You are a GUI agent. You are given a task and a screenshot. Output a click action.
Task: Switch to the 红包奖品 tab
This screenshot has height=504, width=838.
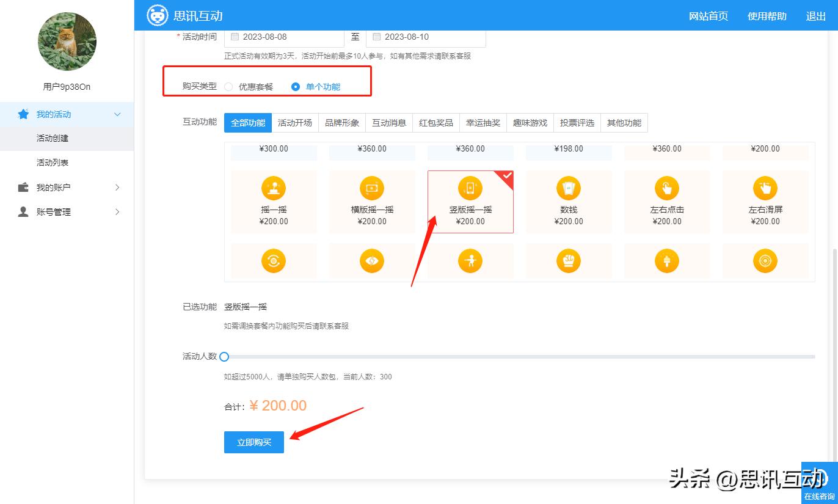click(435, 123)
